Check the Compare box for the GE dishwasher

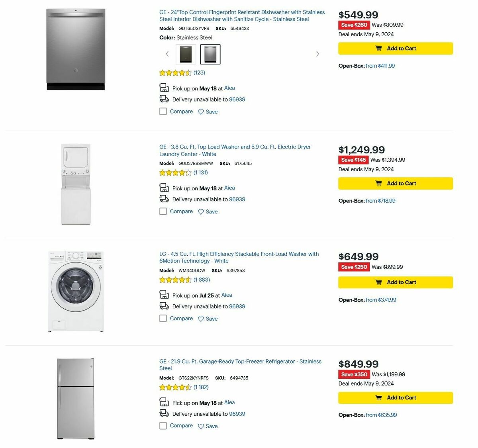click(163, 112)
